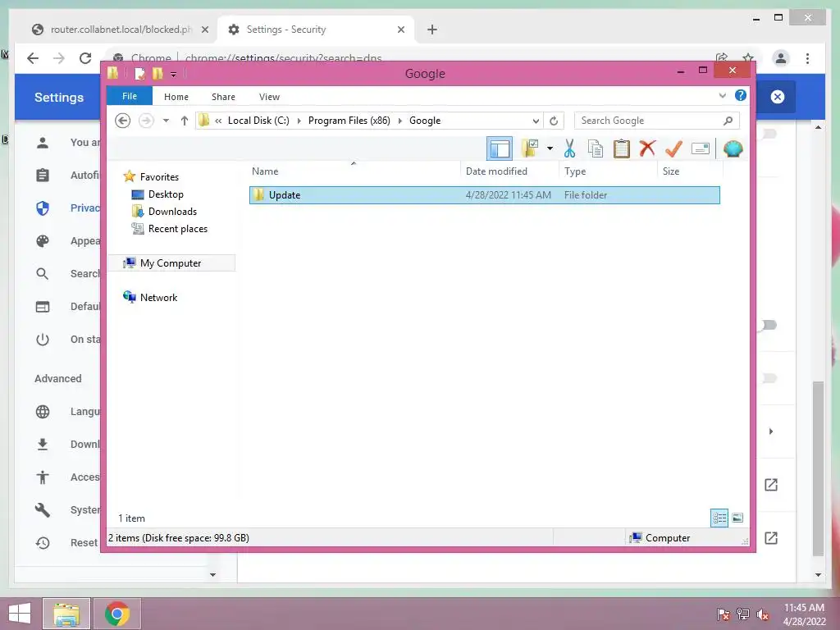The width and height of the screenshot is (840, 630).
Task: Go back in Explorer navigation
Action: click(x=123, y=121)
